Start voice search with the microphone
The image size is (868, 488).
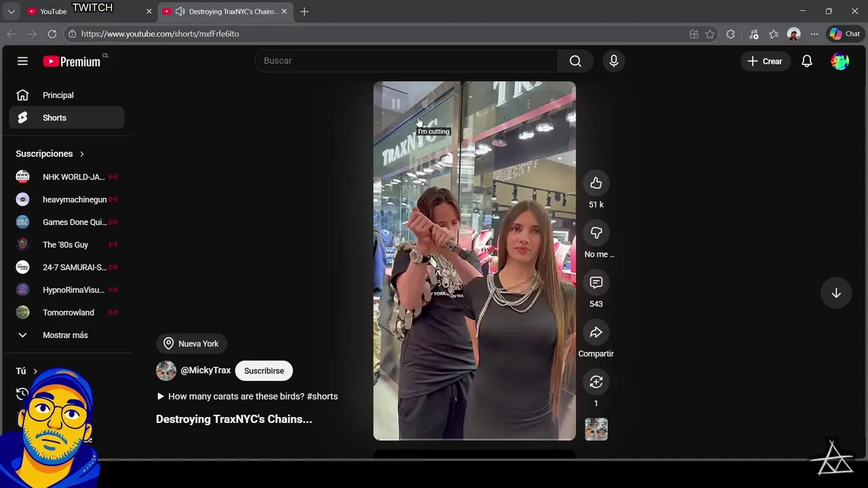614,61
